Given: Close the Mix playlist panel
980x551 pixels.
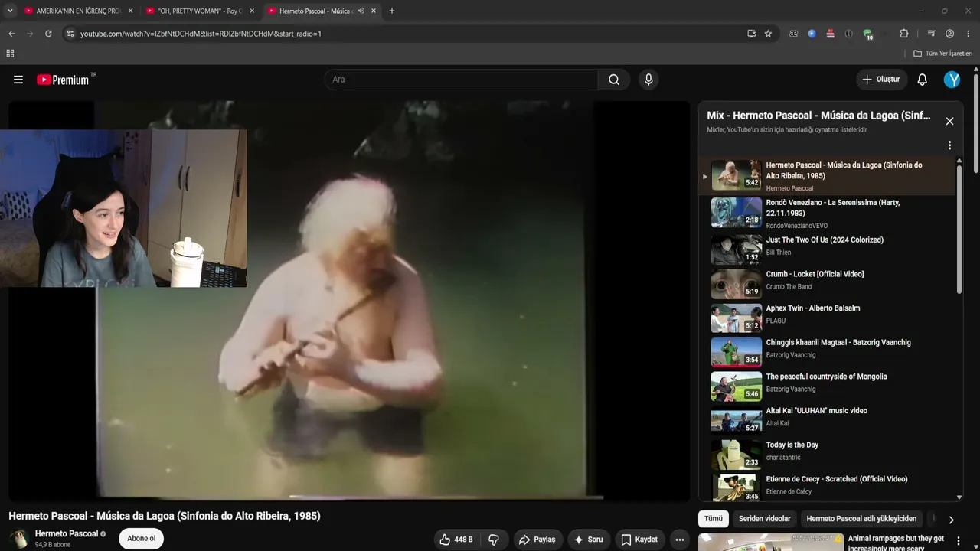Looking at the screenshot, I should coord(949,121).
